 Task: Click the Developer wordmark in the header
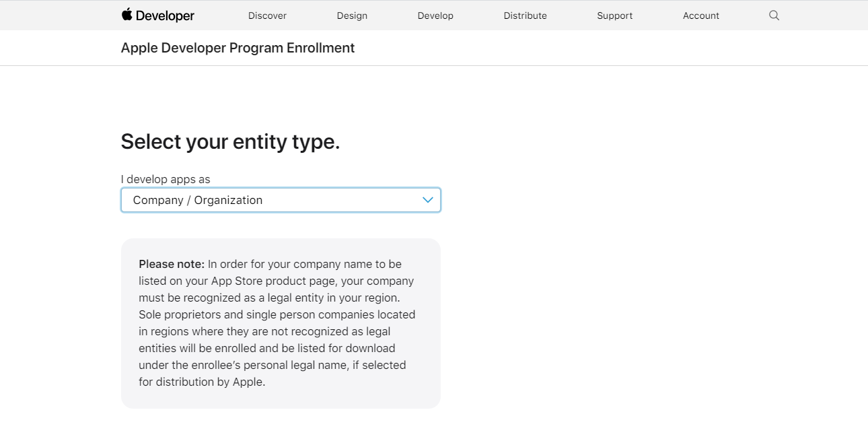tap(165, 15)
